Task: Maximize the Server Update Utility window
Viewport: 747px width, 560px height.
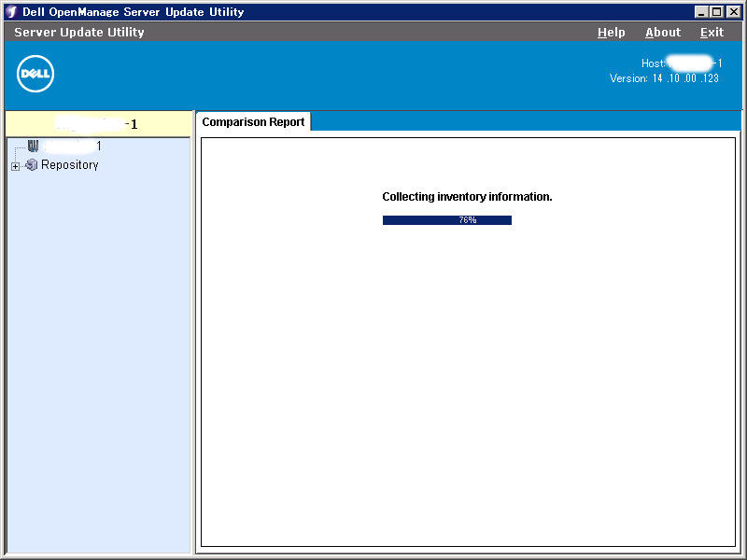Action: tap(716, 12)
